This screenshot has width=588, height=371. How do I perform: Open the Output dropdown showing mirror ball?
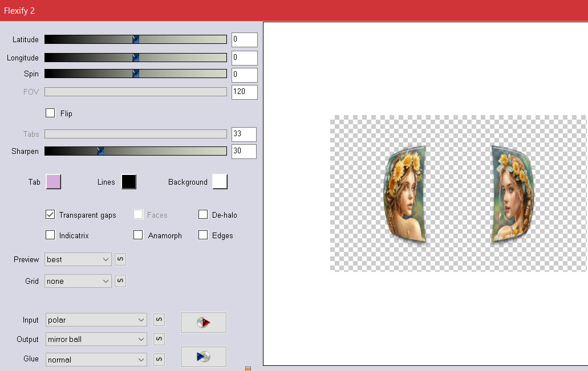[x=96, y=339]
